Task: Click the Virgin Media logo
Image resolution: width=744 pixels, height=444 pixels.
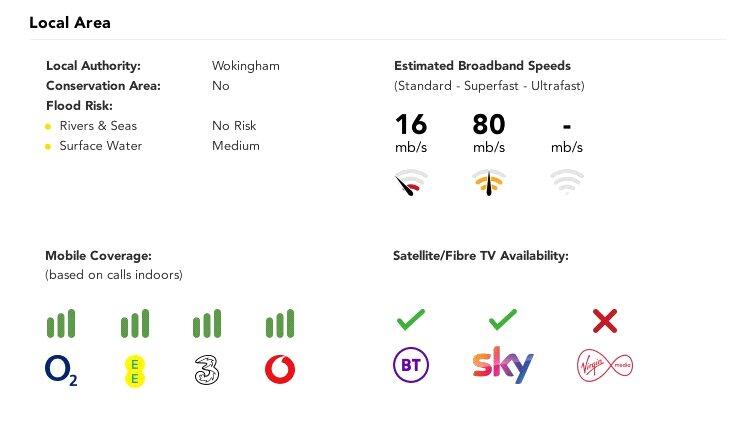Action: [x=605, y=366]
